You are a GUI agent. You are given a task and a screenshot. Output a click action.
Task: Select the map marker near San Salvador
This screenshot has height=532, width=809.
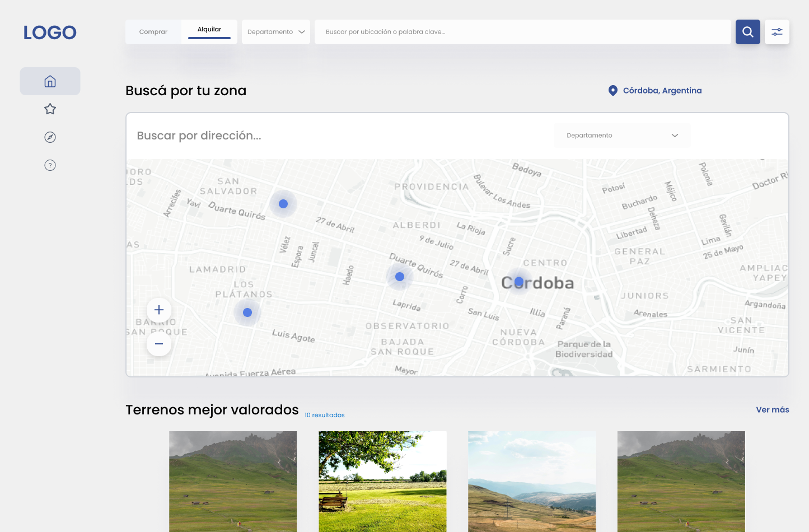(283, 204)
